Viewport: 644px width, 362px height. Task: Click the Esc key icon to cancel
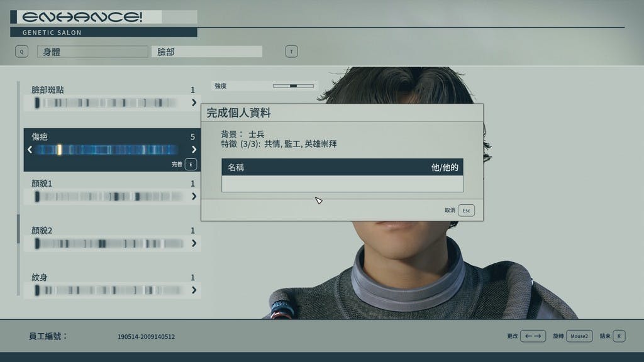466,211
